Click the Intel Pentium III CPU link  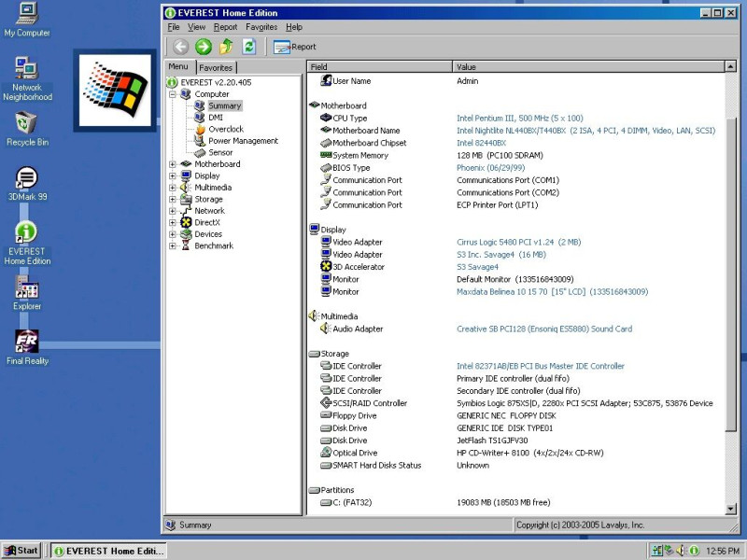click(x=520, y=119)
